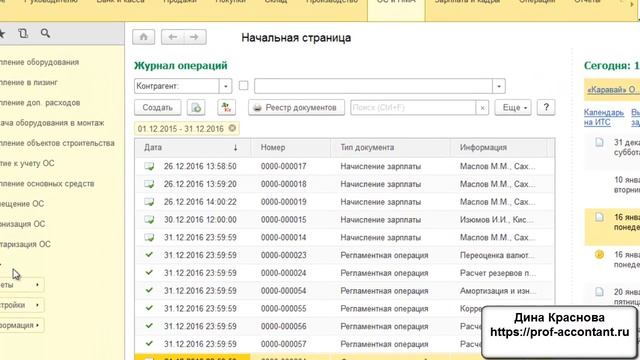Open left menu item ending 'основных средств'
Image resolution: width=640 pixels, height=360 pixels.
coord(47,184)
